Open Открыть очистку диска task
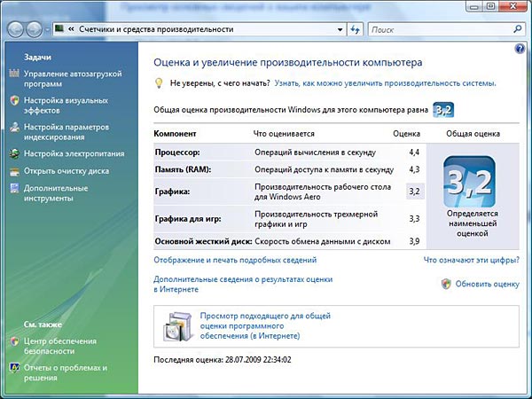532x399 pixels. pyautogui.click(x=66, y=170)
